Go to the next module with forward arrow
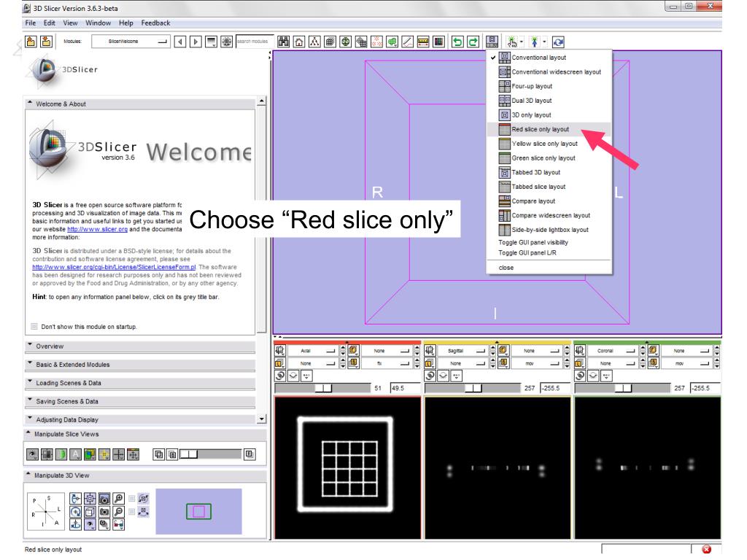Image resolution: width=747 pixels, height=560 pixels. click(x=196, y=42)
